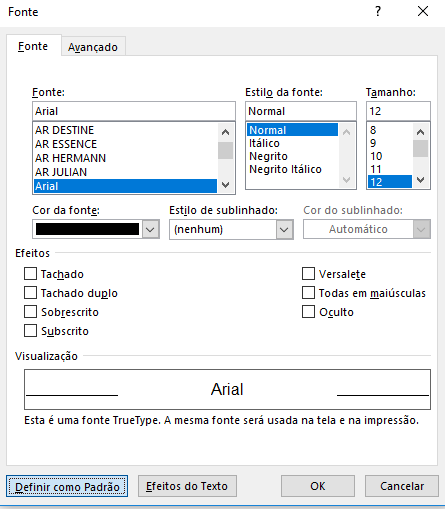
Task: Open Efeitos do Texto settings
Action: 187,486
